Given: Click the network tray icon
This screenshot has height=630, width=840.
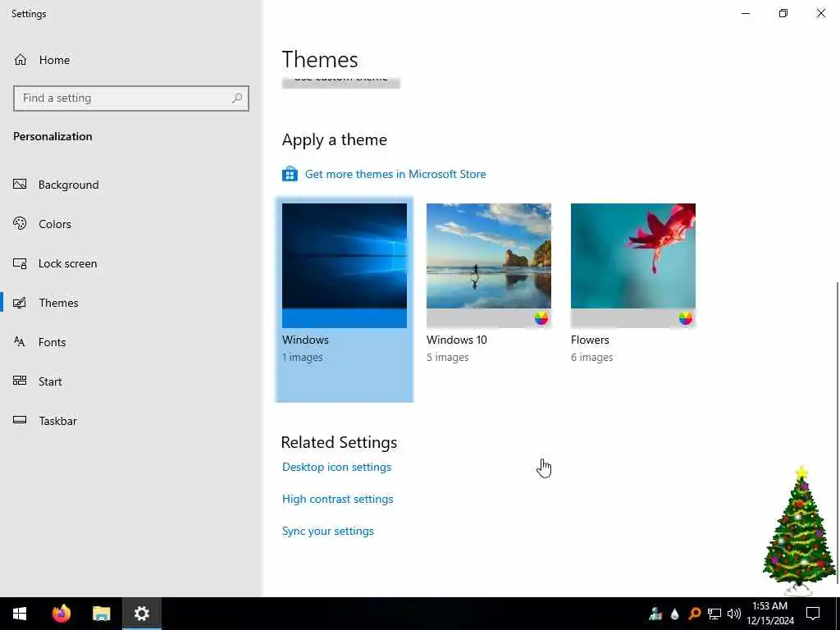Looking at the screenshot, I should pos(714,614).
